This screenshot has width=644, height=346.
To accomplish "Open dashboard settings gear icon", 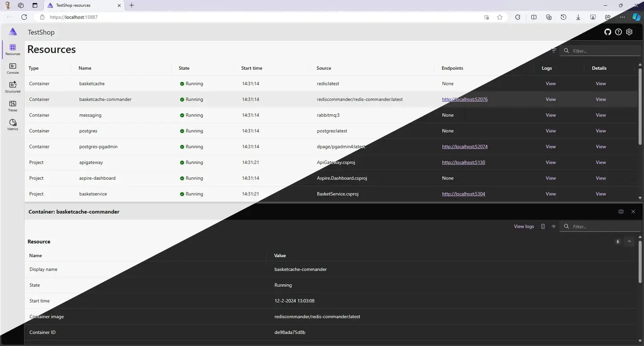I will [629, 32].
